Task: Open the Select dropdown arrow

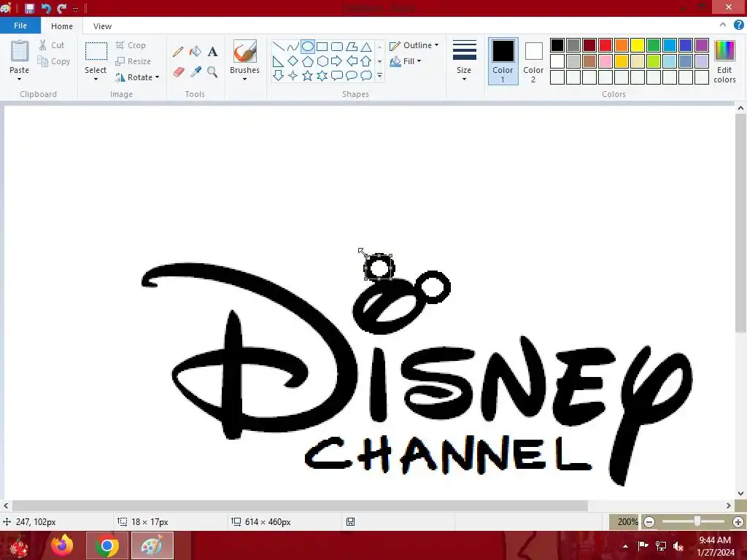Action: pos(96,79)
